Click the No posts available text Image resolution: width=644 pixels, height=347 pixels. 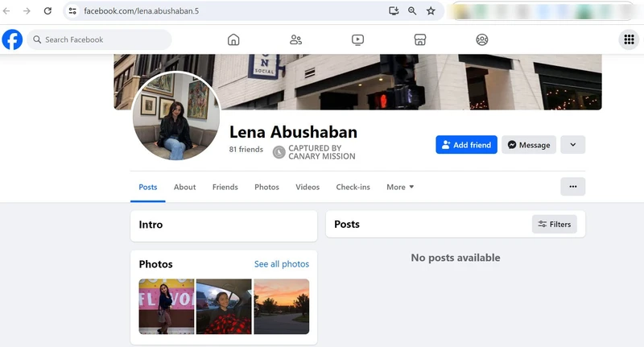click(x=456, y=258)
